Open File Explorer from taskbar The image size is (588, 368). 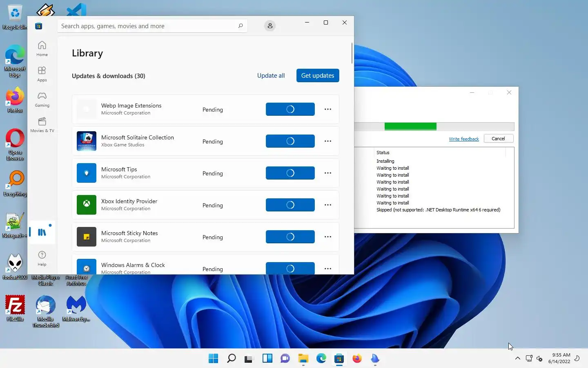303,359
